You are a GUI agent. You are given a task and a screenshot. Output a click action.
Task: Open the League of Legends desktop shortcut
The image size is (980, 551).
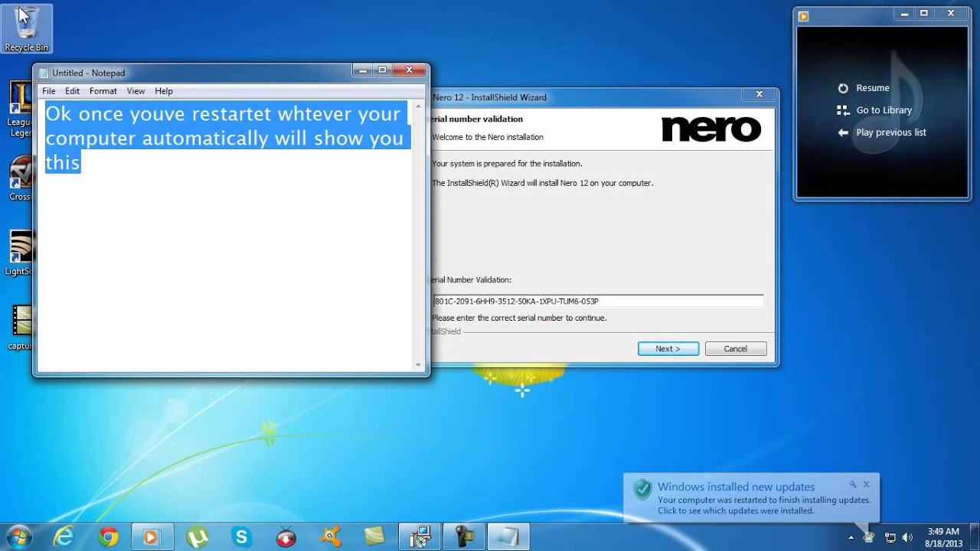(x=20, y=109)
